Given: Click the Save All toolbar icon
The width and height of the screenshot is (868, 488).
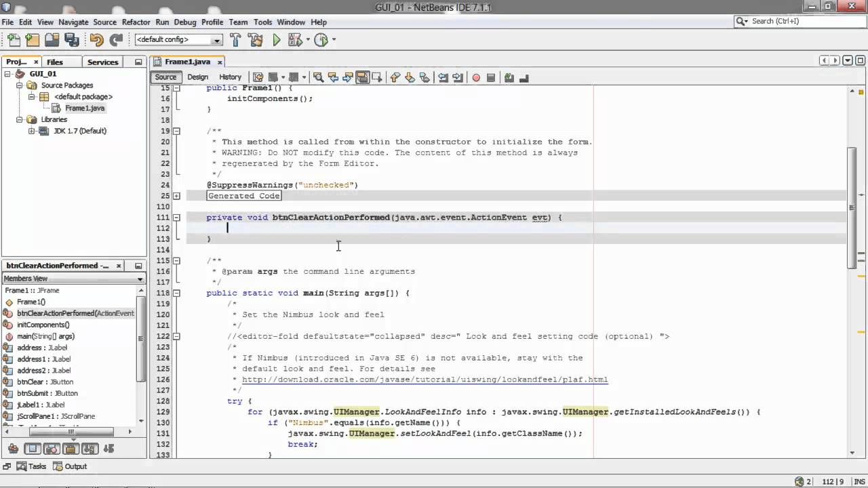Looking at the screenshot, I should click(71, 40).
